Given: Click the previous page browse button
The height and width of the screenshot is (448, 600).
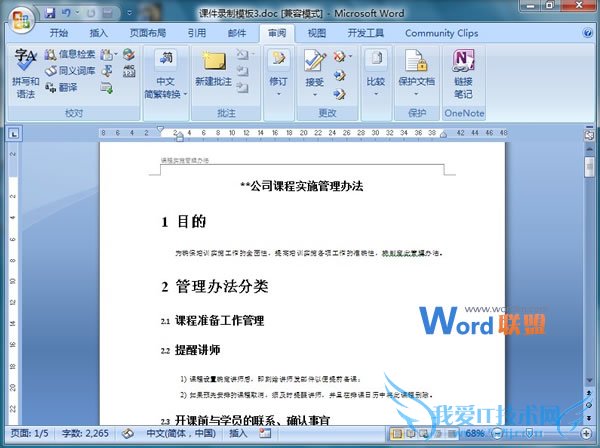Looking at the screenshot, I should (x=589, y=393).
